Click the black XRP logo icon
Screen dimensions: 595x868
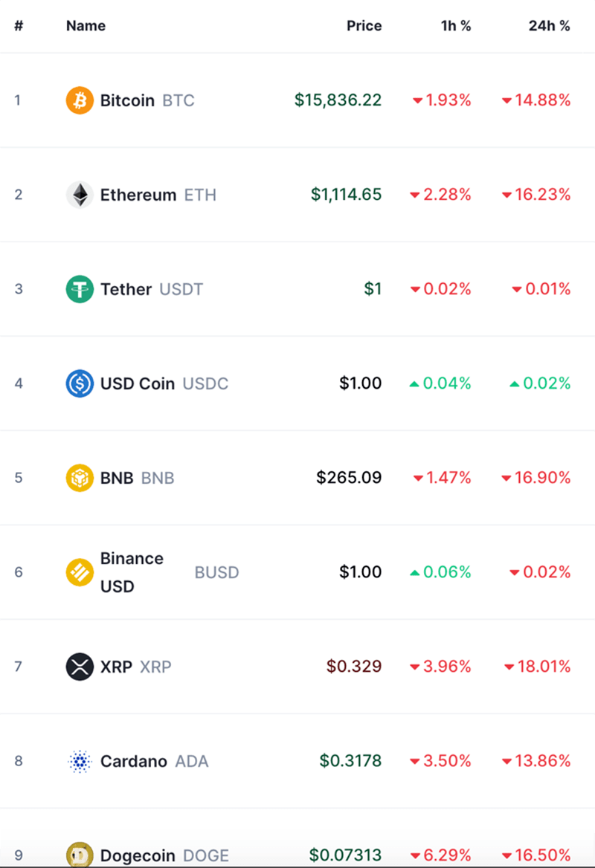click(x=80, y=667)
